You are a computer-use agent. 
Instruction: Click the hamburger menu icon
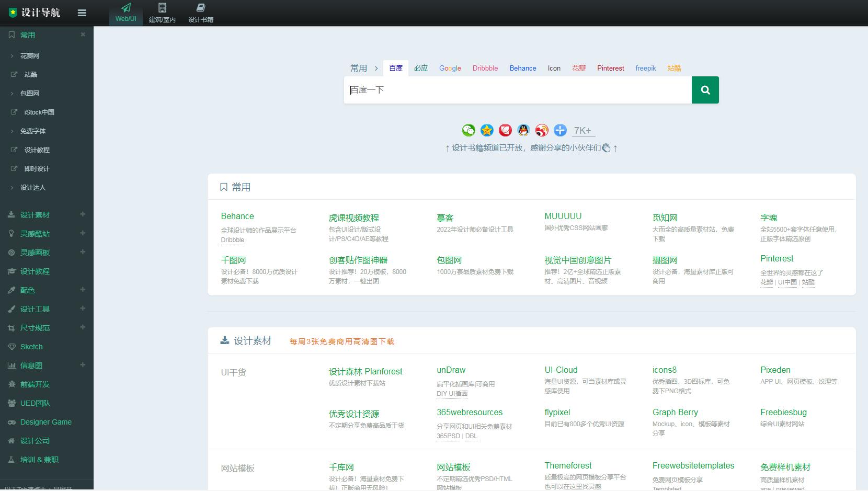(82, 13)
